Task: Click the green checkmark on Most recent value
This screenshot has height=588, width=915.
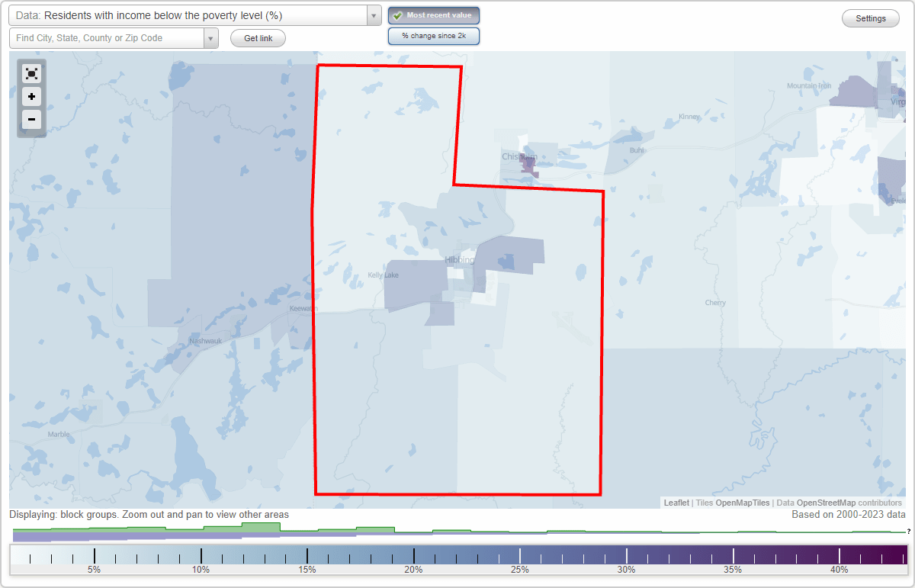Action: click(396, 15)
